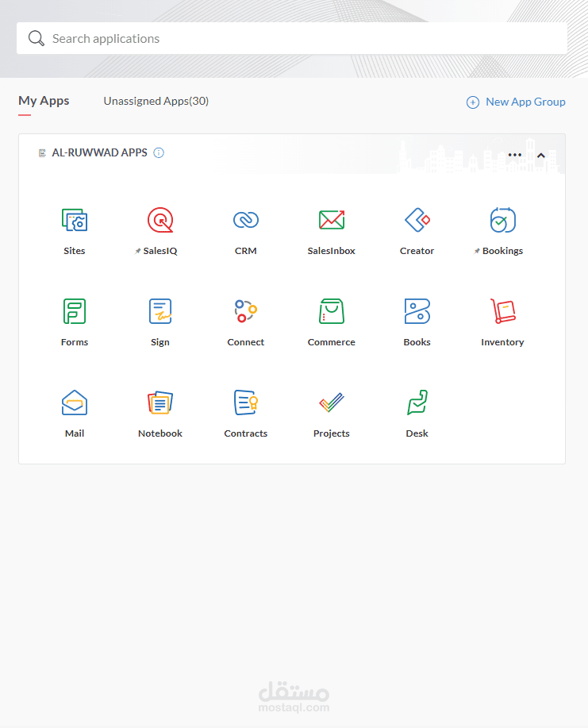The height and width of the screenshot is (728, 588).
Task: Click the Sites label text
Action: click(75, 251)
